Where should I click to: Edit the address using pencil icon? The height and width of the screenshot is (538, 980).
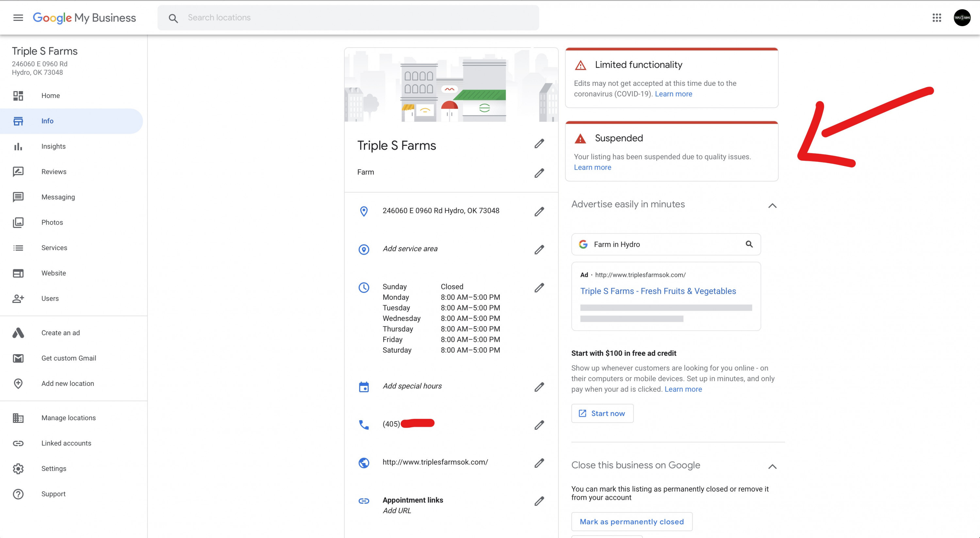pos(539,212)
